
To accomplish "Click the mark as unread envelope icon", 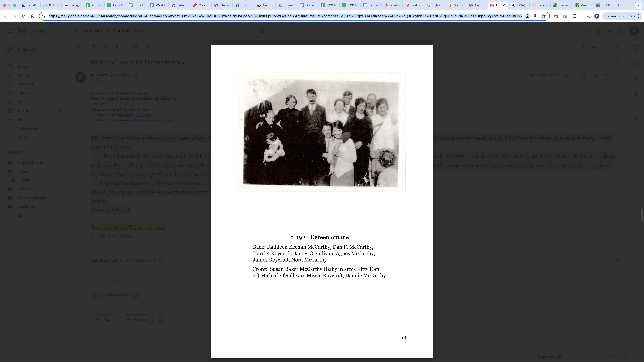I will click(134, 47).
